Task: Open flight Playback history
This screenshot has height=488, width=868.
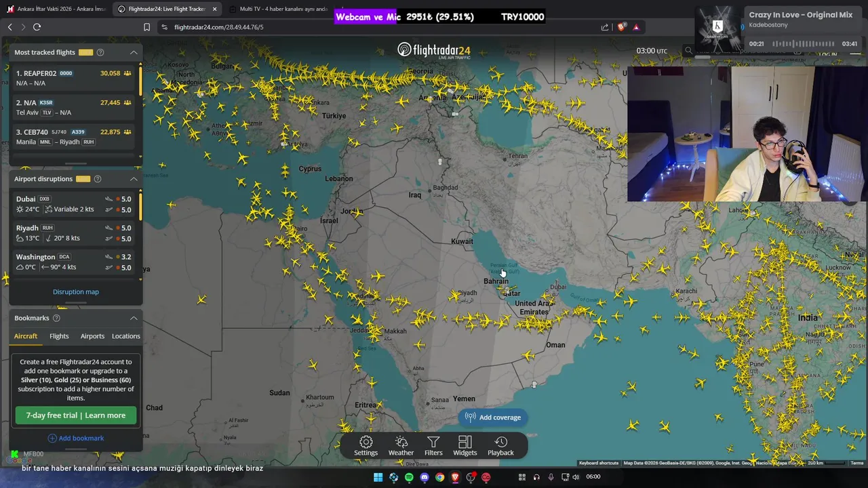Action: (x=500, y=446)
